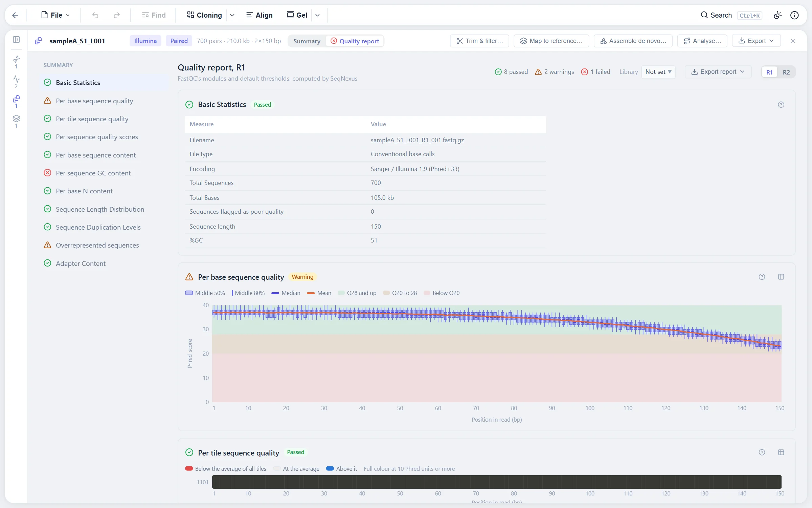
Task: Show table view for Per tile sequence quality
Action: [x=781, y=452]
